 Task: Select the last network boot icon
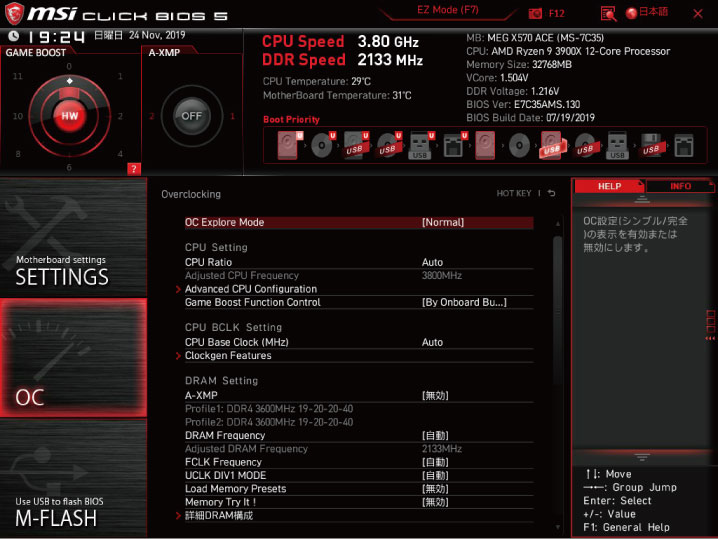[684, 145]
